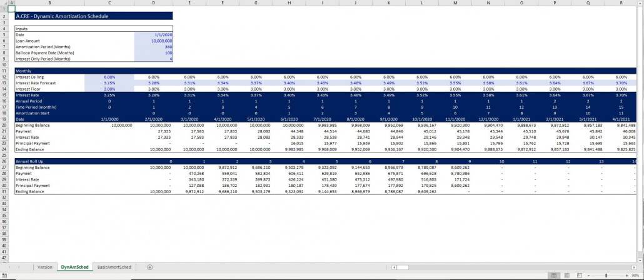Click the zoom out minus icon
This screenshot has width=644, height=280.
pyautogui.click(x=588, y=276)
